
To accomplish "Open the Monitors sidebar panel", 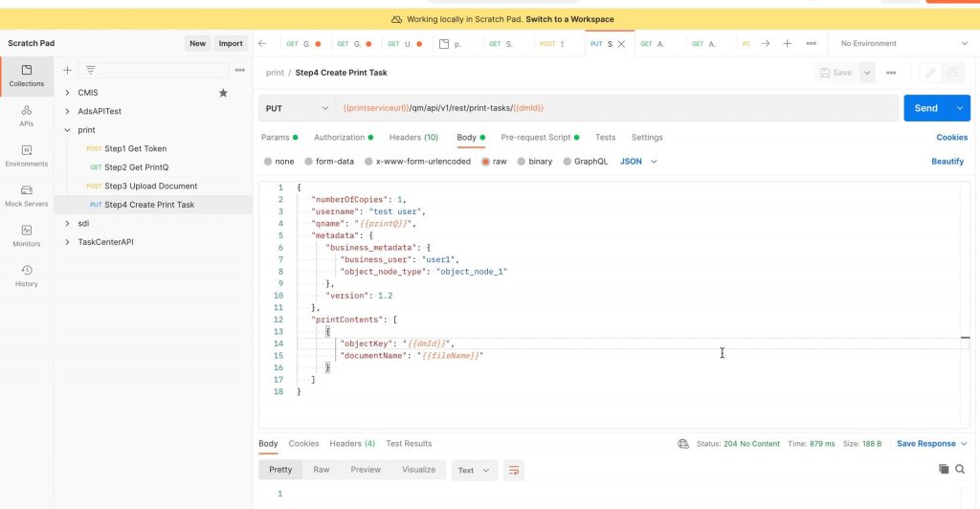I will pyautogui.click(x=26, y=236).
